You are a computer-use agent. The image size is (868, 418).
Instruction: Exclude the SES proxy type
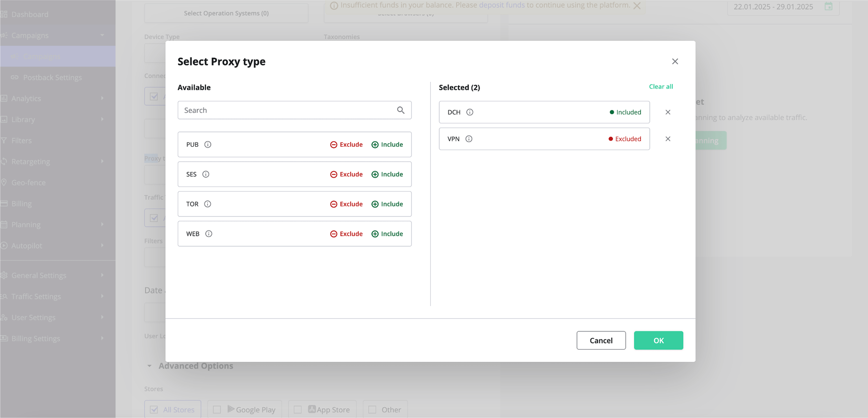(x=346, y=174)
